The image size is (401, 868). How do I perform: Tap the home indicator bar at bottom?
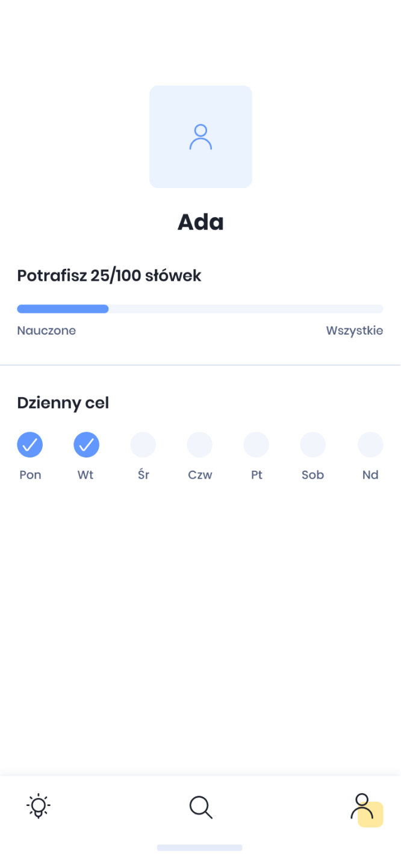click(x=200, y=848)
